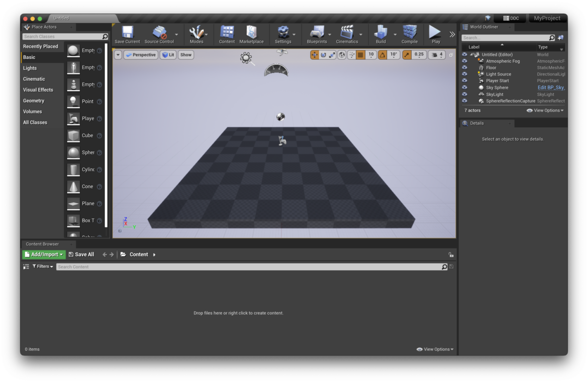Hide the Light Source actor
Screen dimensions: 588x382
465,74
